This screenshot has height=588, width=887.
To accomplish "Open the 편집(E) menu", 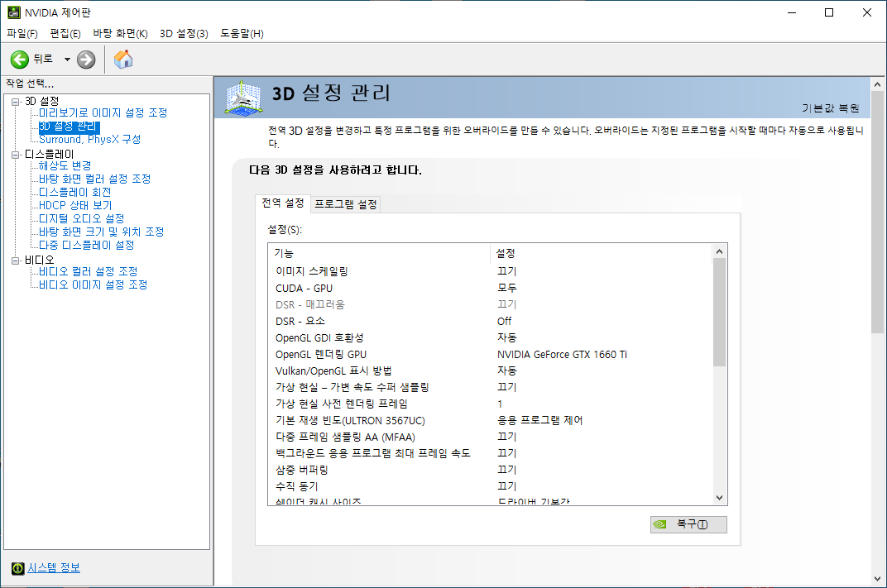I will pyautogui.click(x=65, y=33).
